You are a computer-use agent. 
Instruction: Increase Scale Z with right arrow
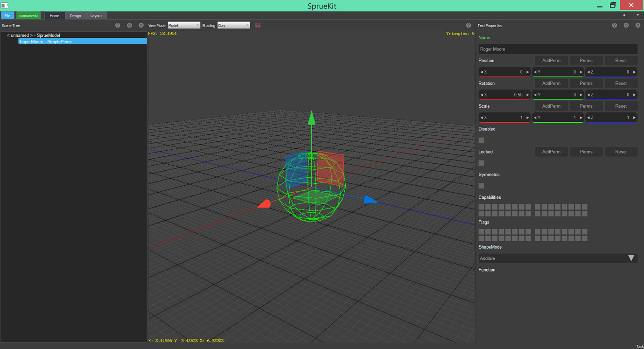click(634, 118)
